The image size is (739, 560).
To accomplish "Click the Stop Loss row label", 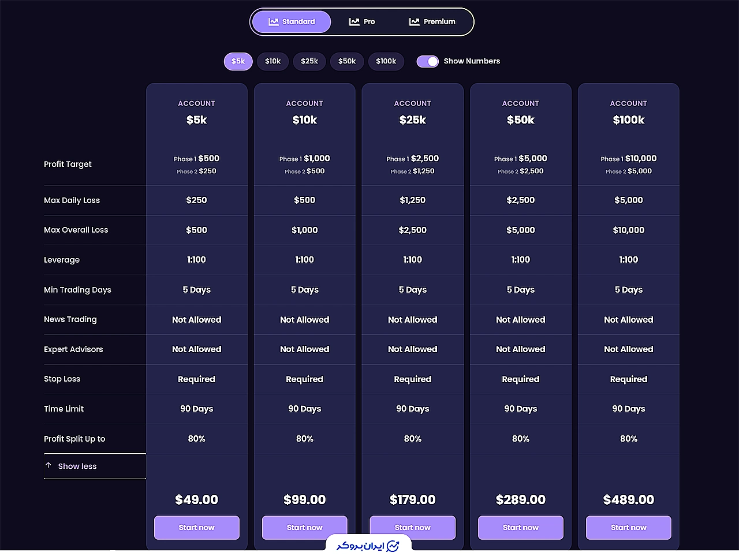I will point(62,379).
